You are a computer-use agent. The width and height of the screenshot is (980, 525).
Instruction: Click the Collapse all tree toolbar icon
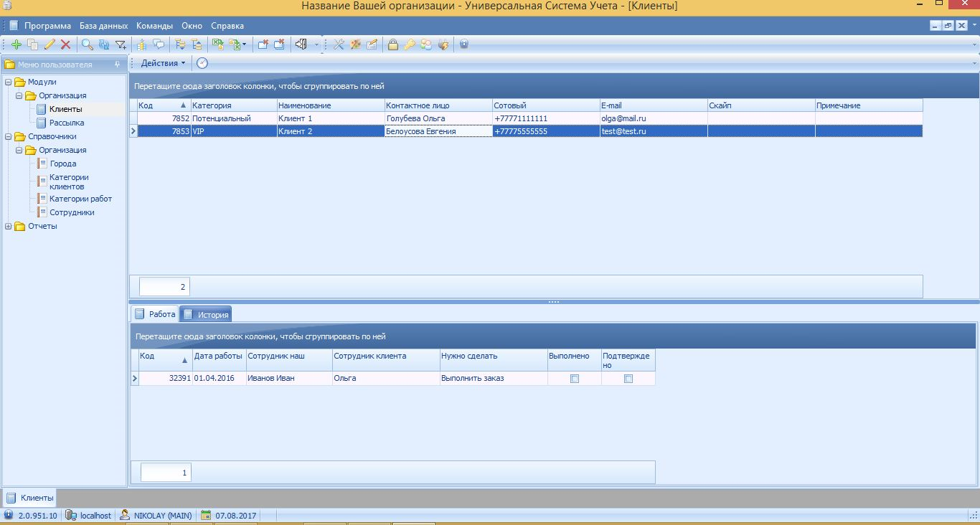point(196,44)
